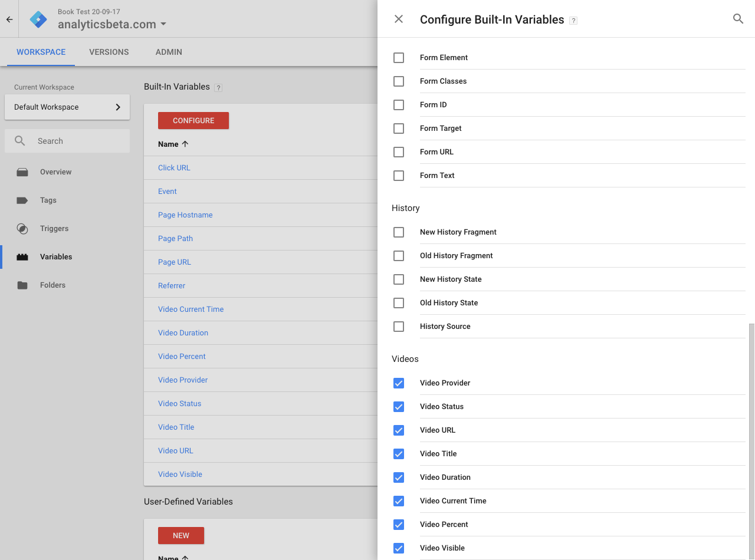Click the search magnifier in the panel header

click(x=738, y=18)
